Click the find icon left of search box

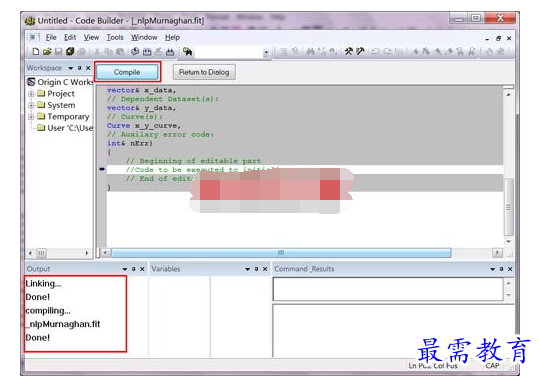click(x=188, y=52)
